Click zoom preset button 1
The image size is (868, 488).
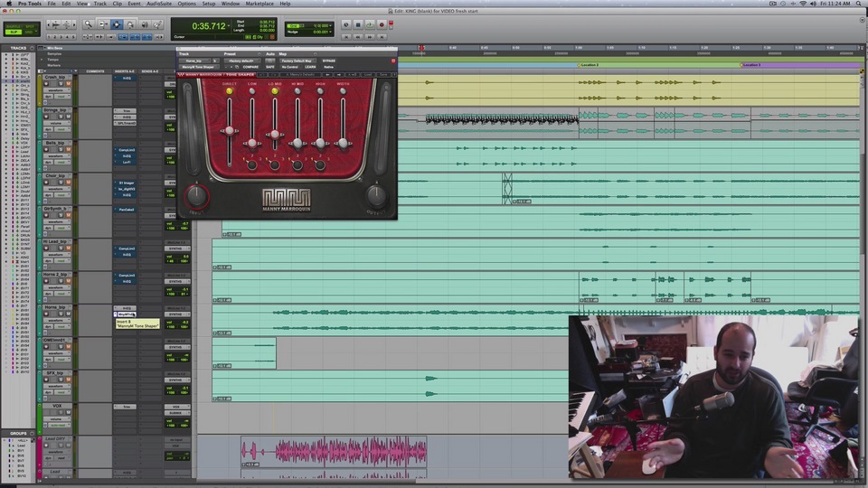[49, 37]
